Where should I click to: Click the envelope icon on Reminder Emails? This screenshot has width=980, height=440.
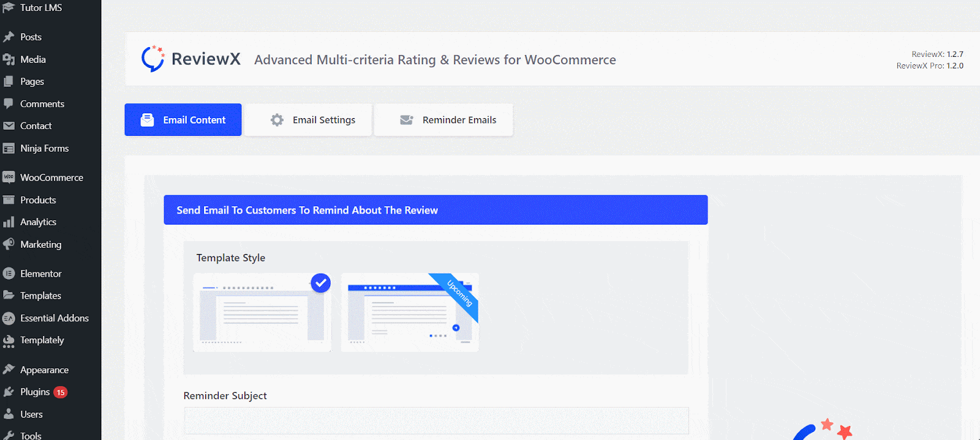coord(407,120)
